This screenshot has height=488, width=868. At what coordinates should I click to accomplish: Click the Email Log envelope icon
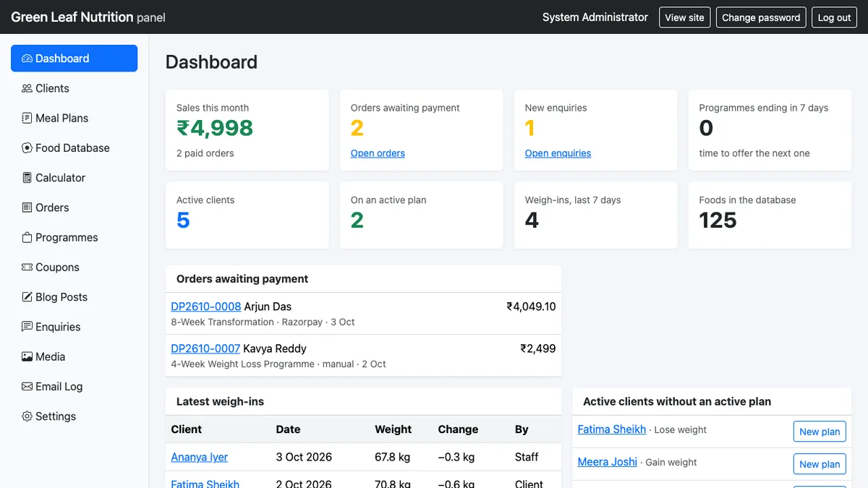tap(27, 386)
